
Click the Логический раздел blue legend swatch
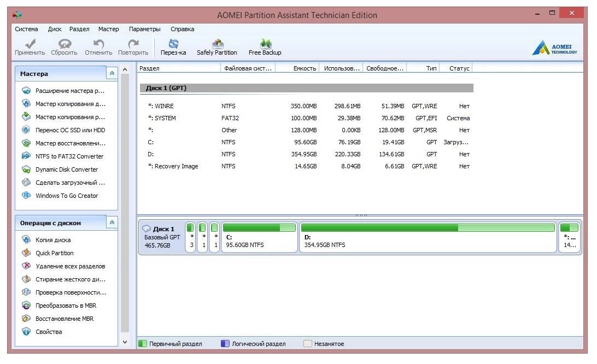pyautogui.click(x=225, y=343)
